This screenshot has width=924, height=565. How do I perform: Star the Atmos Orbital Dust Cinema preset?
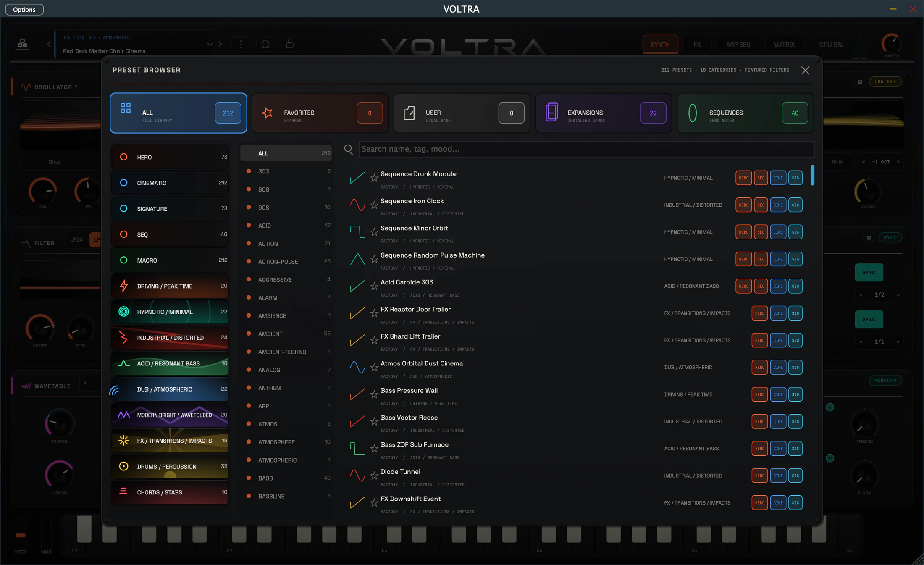374,368
